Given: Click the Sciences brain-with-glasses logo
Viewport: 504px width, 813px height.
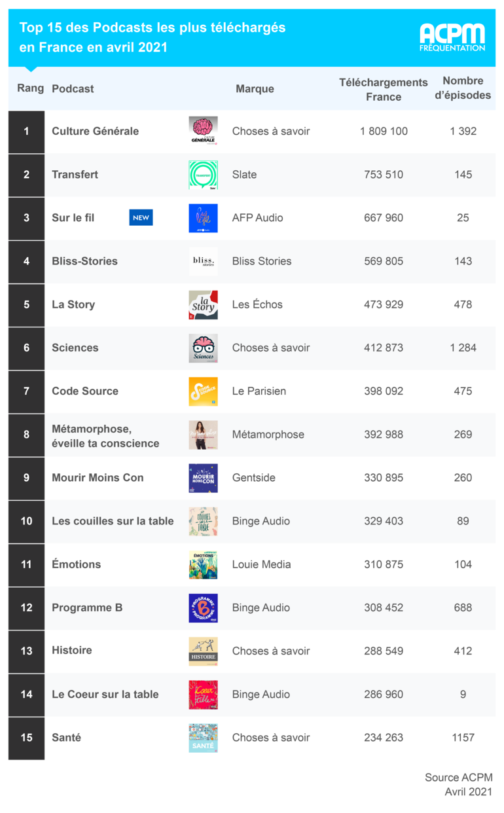Looking at the screenshot, I should click(x=203, y=348).
